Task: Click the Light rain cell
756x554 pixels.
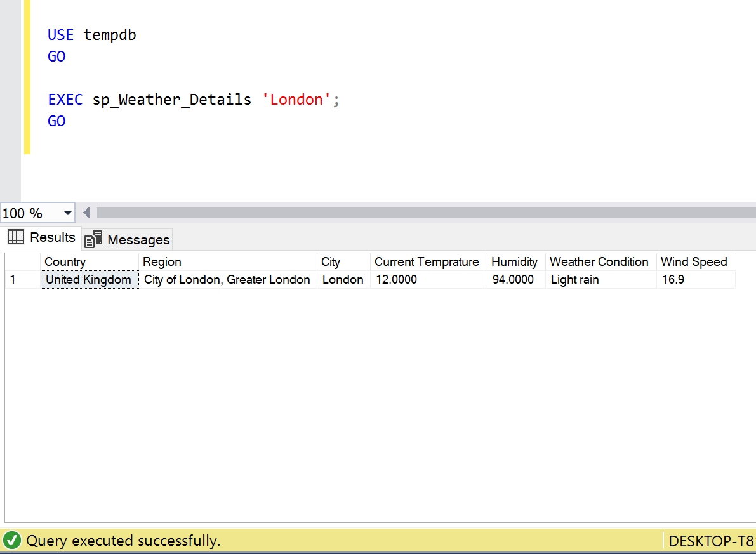Action: [x=575, y=280]
